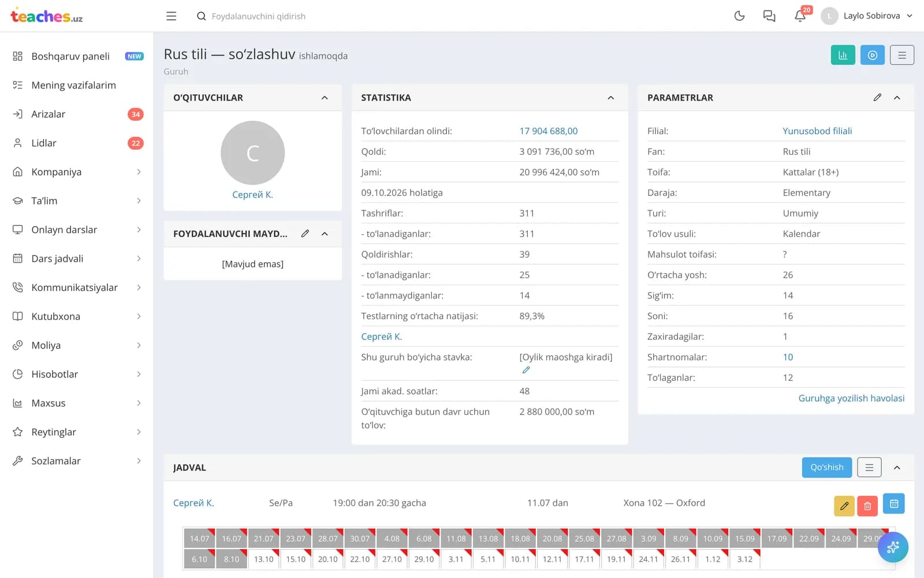Select lesson date 14.07 in schedule

tap(199, 538)
